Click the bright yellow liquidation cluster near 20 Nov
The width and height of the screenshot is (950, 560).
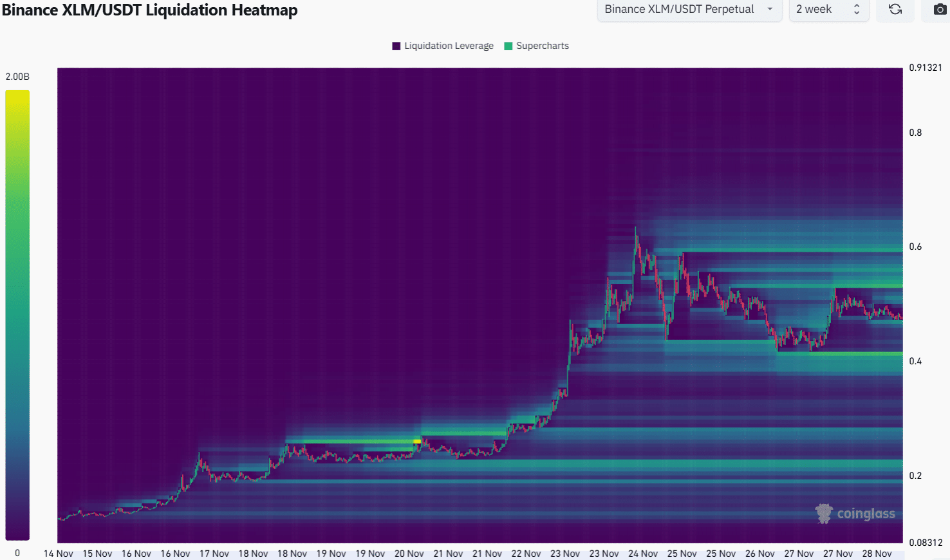point(417,442)
